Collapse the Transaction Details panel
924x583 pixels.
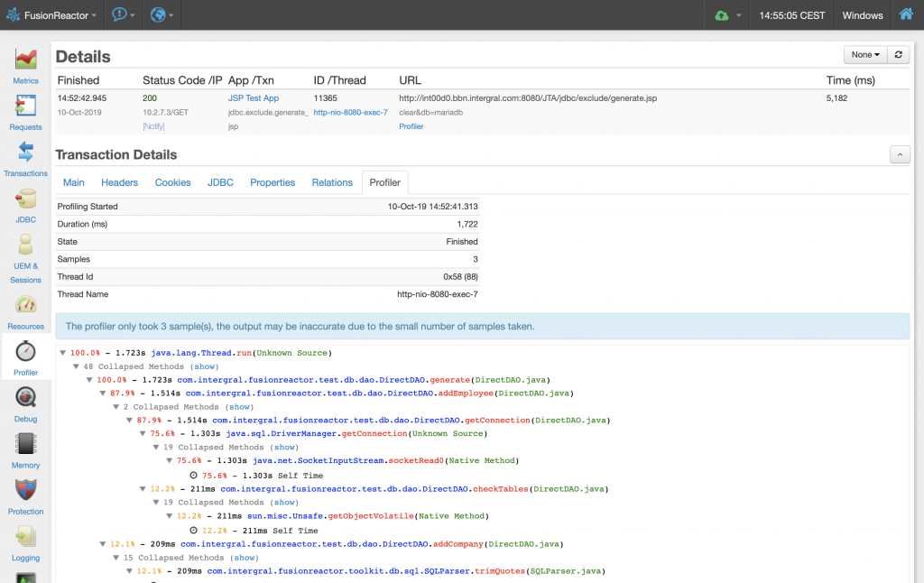point(900,155)
